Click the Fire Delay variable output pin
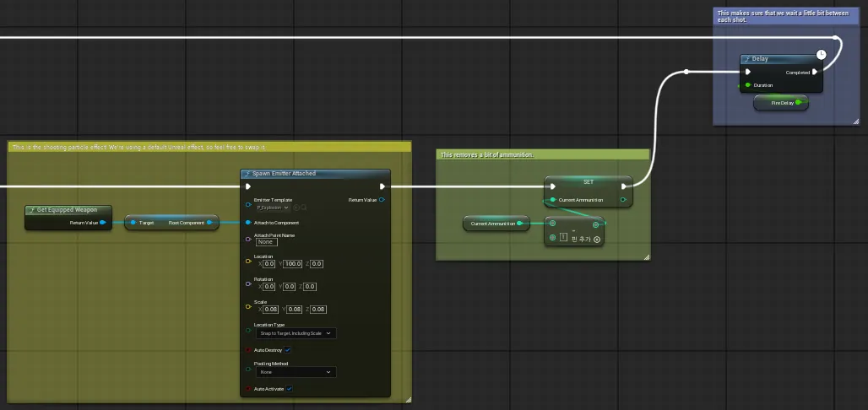Image resolution: width=868 pixels, height=410 pixels. tap(798, 102)
